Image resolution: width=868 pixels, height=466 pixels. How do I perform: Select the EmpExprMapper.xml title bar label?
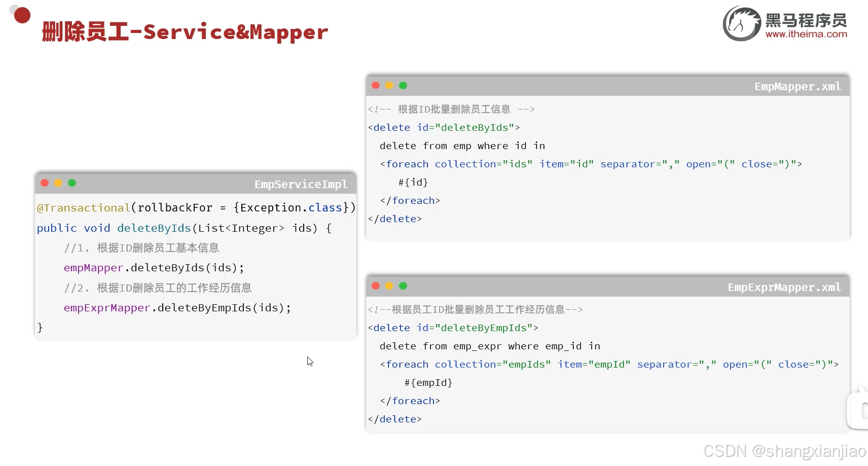784,287
